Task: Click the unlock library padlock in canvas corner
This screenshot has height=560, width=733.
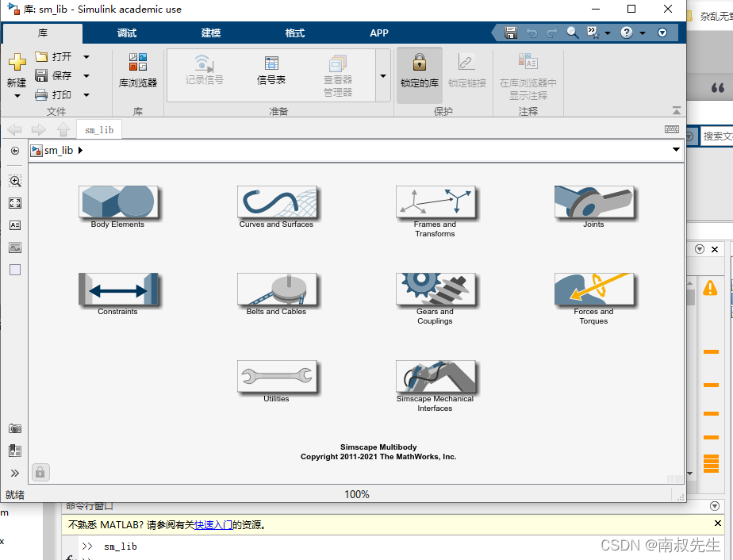Action: point(40,473)
